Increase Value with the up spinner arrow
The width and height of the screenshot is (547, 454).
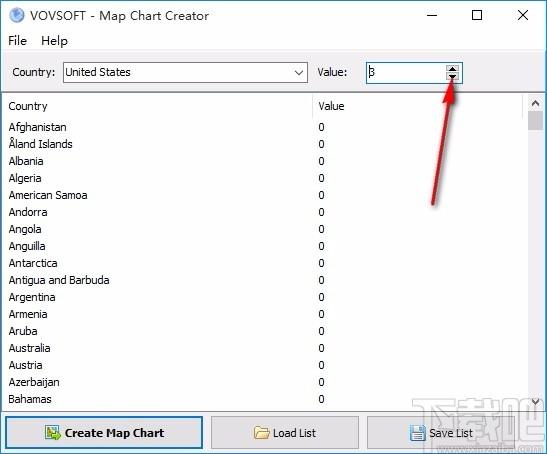click(452, 69)
